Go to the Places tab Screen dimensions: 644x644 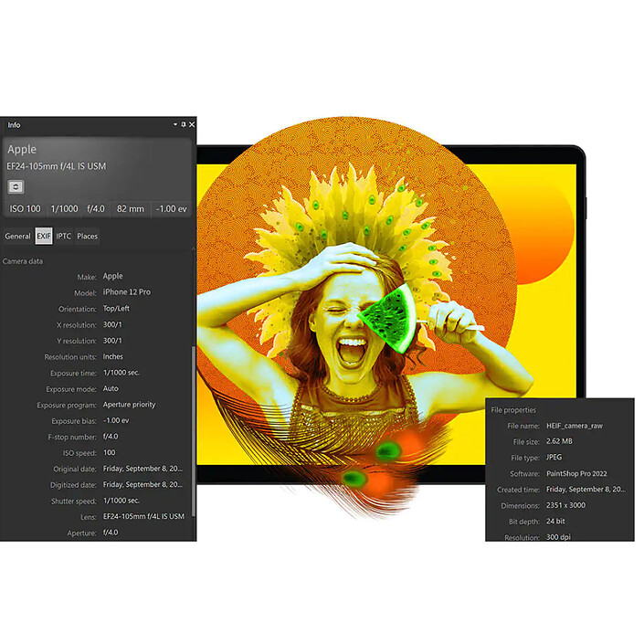(87, 237)
